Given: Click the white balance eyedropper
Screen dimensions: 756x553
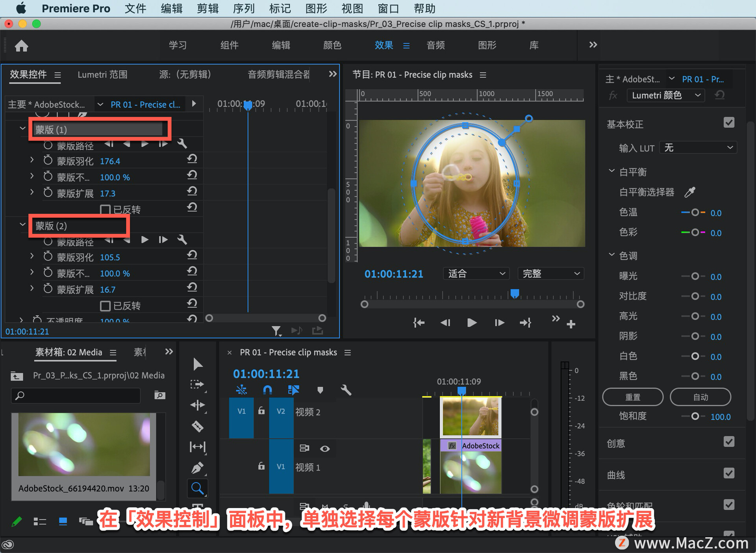Looking at the screenshot, I should [690, 192].
